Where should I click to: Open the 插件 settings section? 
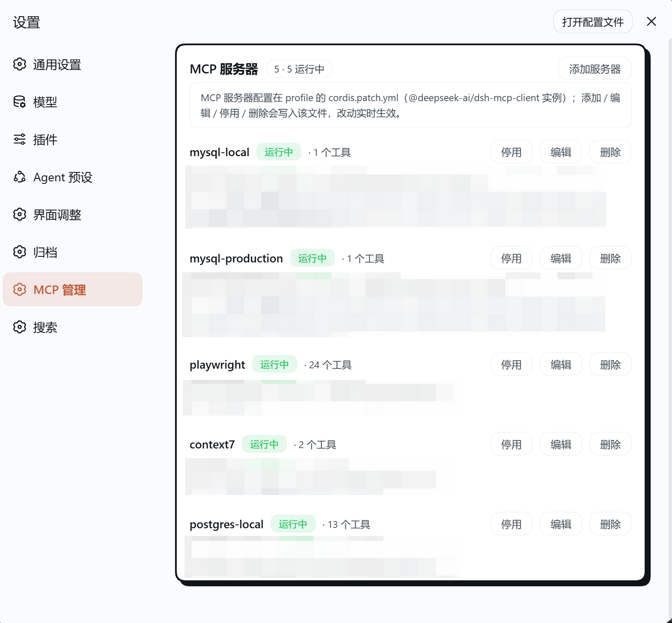coord(73,140)
